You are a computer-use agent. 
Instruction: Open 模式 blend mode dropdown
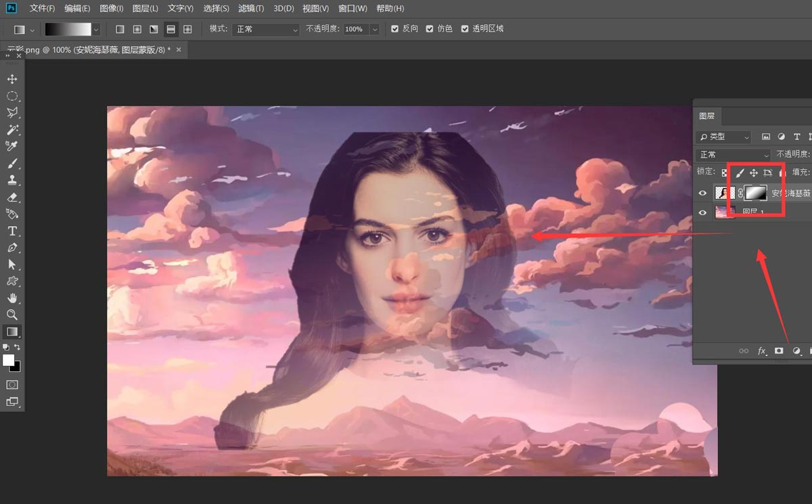click(266, 30)
